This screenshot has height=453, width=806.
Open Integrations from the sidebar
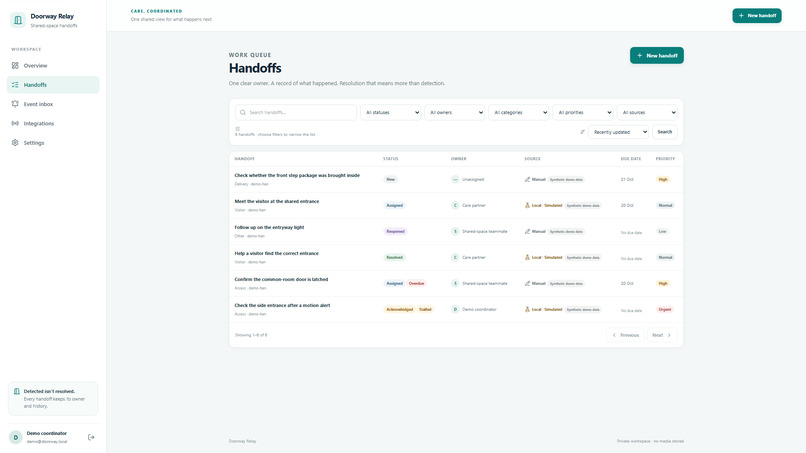[x=53, y=123]
